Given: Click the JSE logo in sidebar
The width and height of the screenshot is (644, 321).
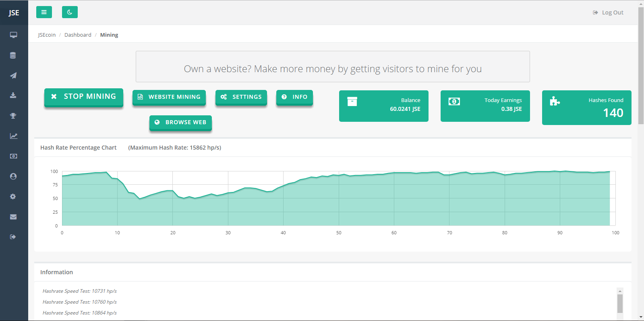Looking at the screenshot, I should pos(14,13).
